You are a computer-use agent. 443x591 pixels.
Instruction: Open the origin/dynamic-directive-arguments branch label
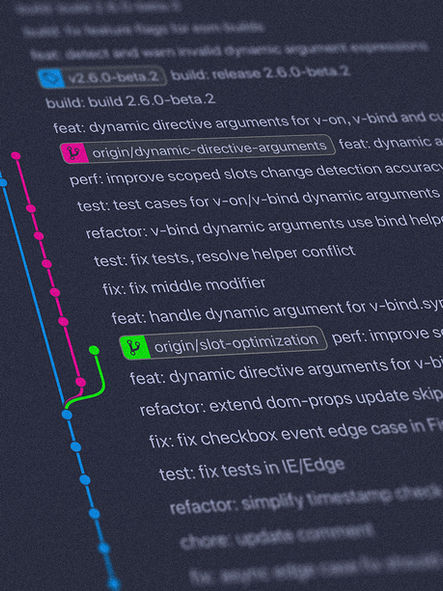coord(198,149)
